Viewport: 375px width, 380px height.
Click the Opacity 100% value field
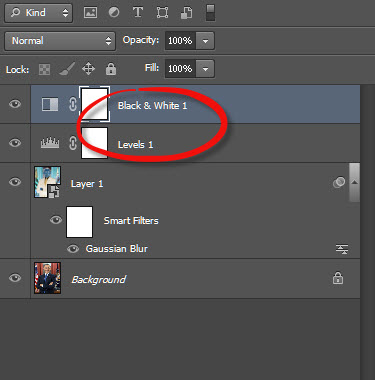click(180, 41)
